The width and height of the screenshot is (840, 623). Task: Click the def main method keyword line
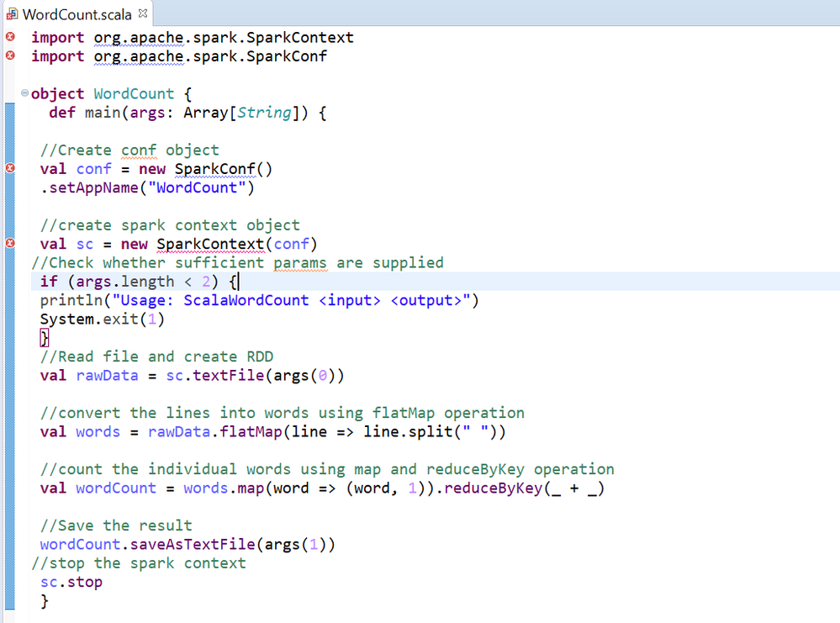point(188,113)
